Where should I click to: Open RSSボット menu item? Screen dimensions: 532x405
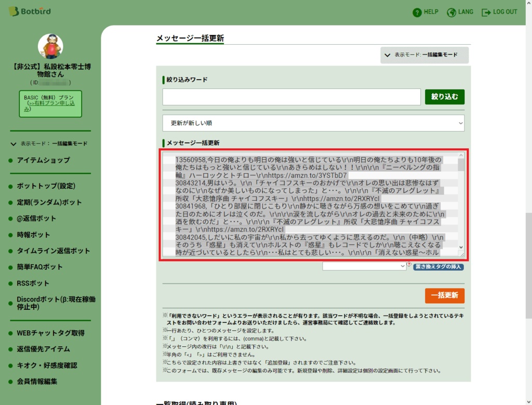(33, 283)
